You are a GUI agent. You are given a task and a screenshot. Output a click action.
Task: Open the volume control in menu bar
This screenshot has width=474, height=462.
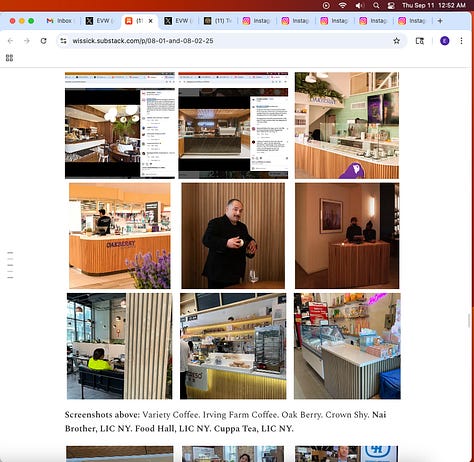click(359, 5)
